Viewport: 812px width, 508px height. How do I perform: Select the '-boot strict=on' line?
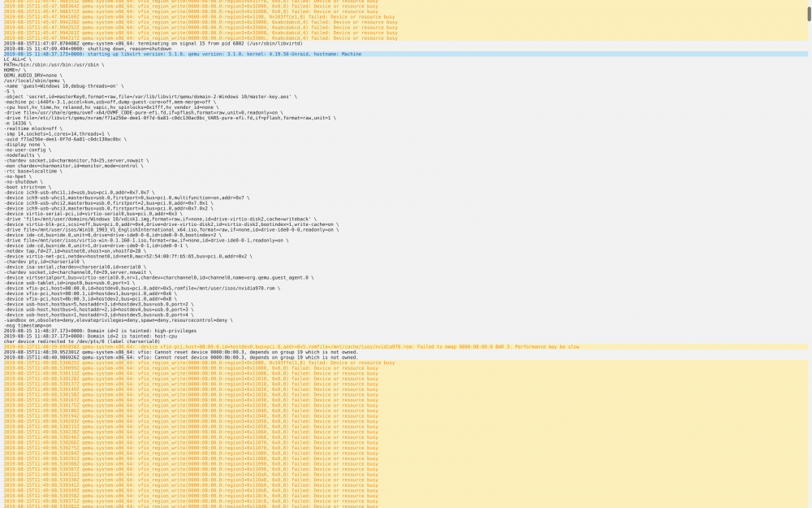click(28, 187)
